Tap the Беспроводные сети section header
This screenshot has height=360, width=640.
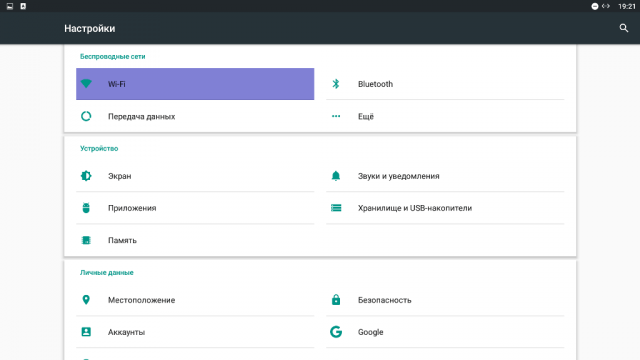click(x=112, y=56)
